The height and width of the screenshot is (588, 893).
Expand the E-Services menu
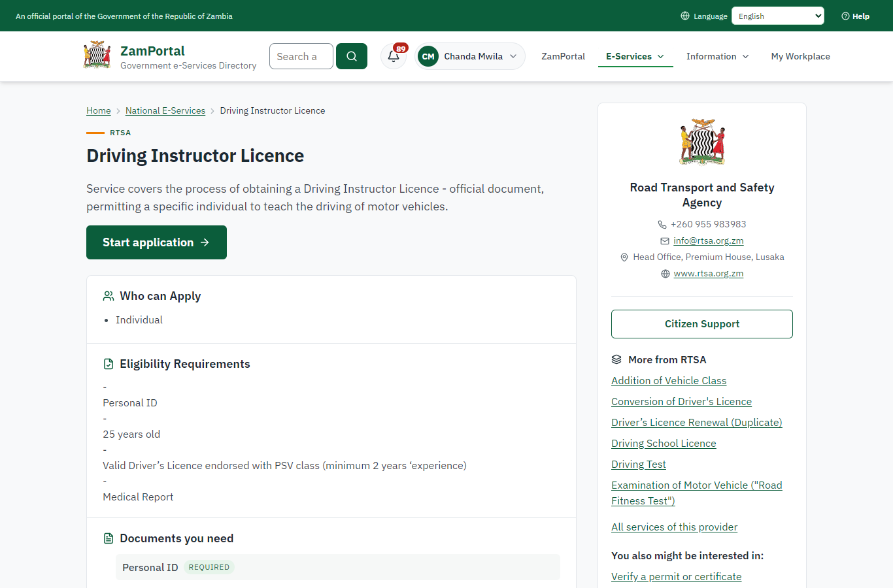635,56
